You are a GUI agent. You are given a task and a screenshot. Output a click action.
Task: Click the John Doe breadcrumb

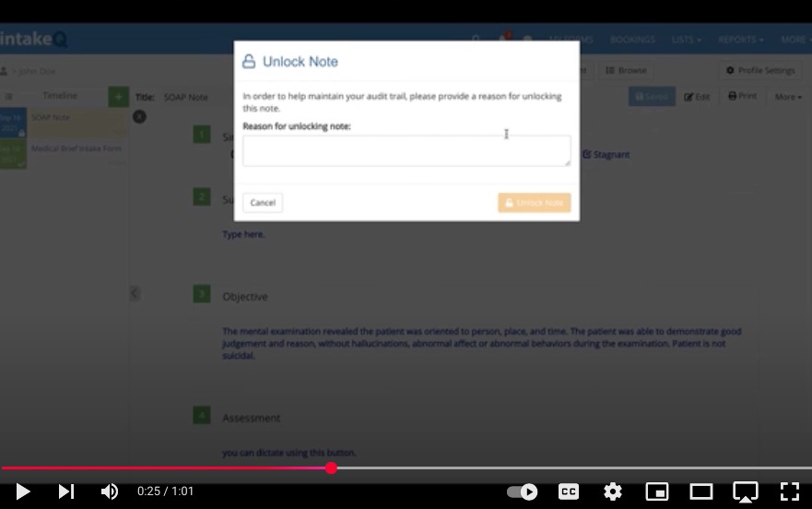37,71
